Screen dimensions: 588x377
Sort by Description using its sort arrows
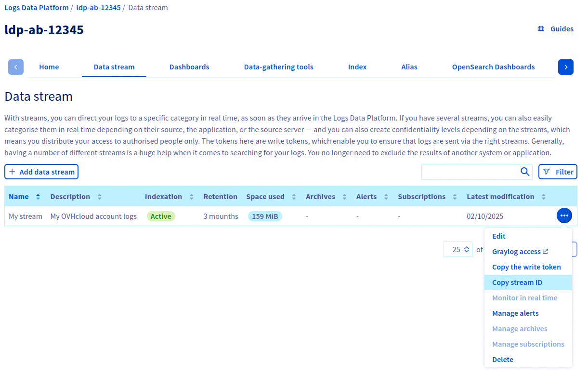[x=99, y=197]
